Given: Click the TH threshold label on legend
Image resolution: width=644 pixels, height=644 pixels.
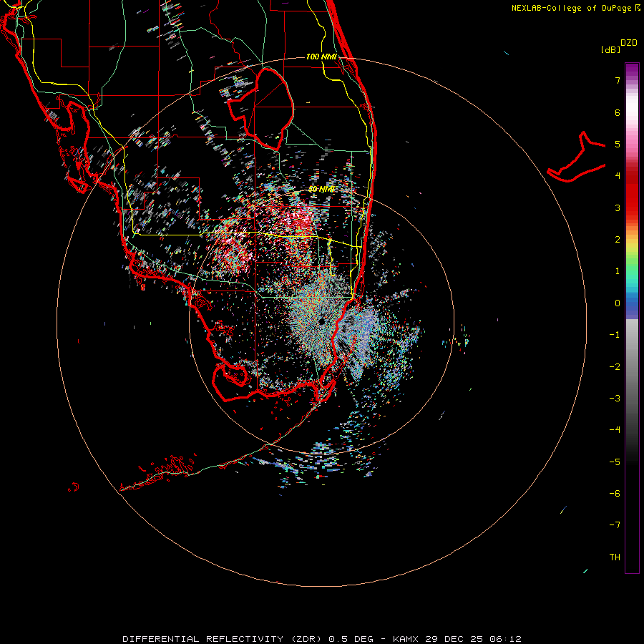Looking at the screenshot, I should click(x=615, y=557).
